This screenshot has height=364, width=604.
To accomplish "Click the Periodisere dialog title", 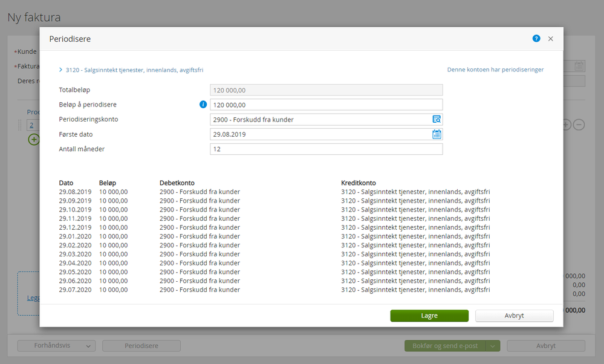I will (x=70, y=39).
